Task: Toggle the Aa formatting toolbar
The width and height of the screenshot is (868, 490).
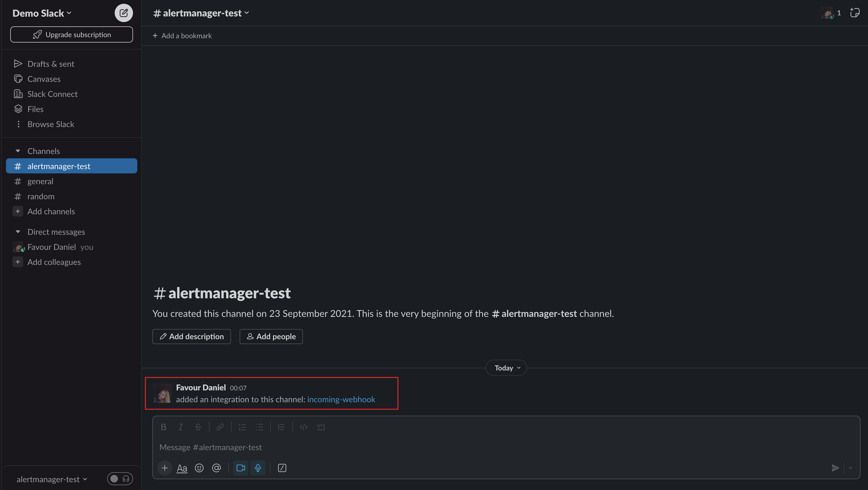Action: [182, 468]
